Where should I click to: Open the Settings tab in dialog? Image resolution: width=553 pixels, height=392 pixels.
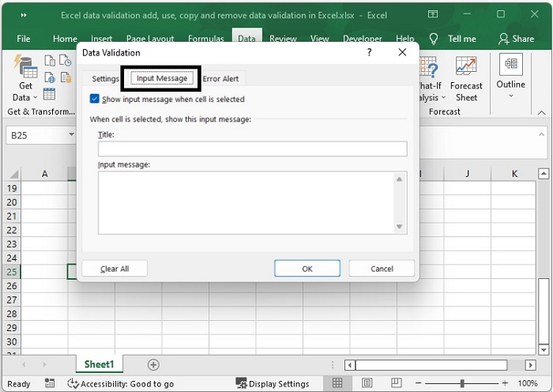(x=105, y=79)
